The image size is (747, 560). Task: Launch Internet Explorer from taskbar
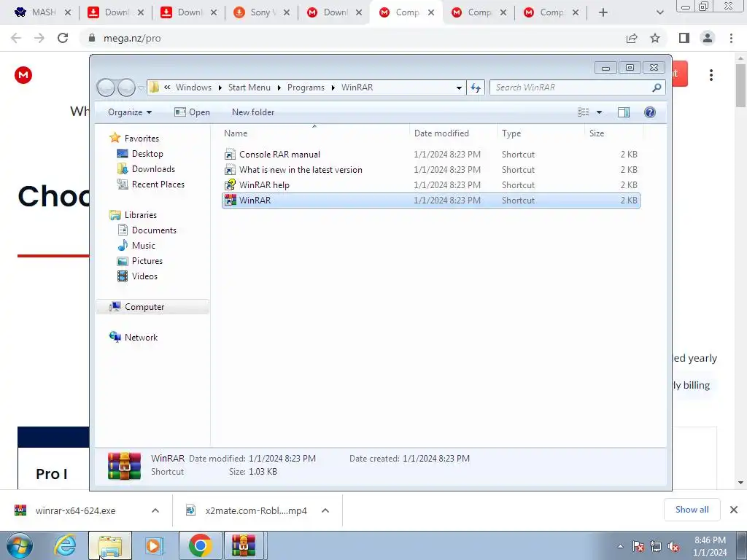pos(64,545)
